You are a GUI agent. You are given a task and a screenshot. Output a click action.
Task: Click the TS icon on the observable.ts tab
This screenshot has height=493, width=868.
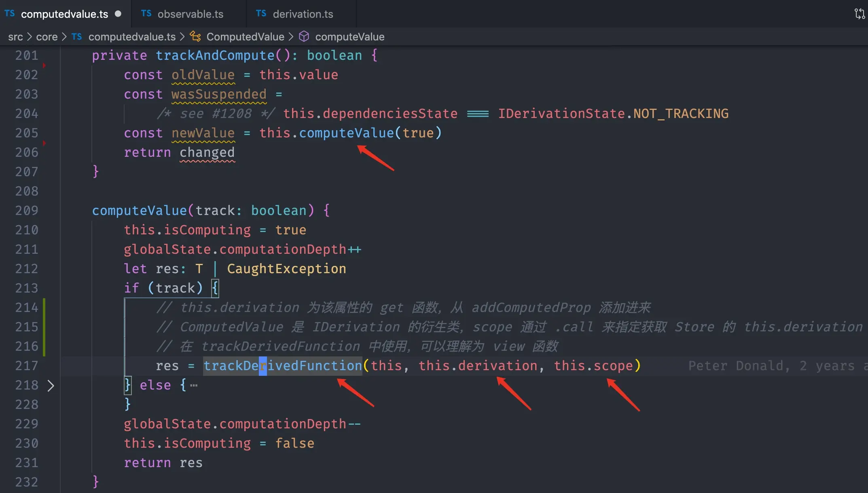[x=146, y=14]
